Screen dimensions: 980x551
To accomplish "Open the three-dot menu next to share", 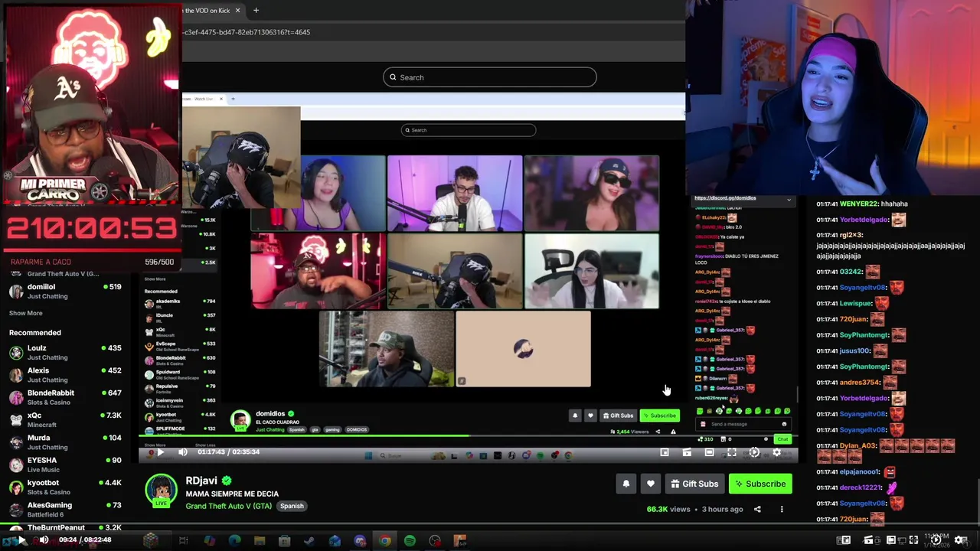I will coord(782,509).
